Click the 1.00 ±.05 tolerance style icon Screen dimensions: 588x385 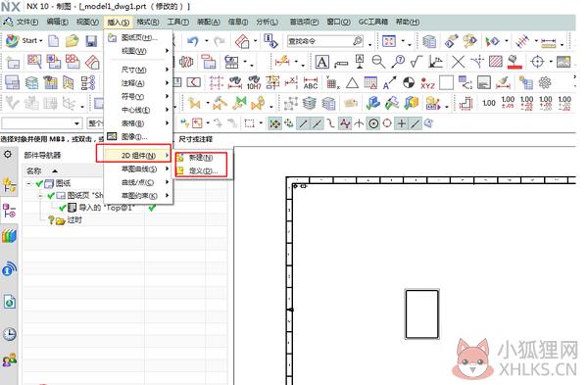(508, 103)
